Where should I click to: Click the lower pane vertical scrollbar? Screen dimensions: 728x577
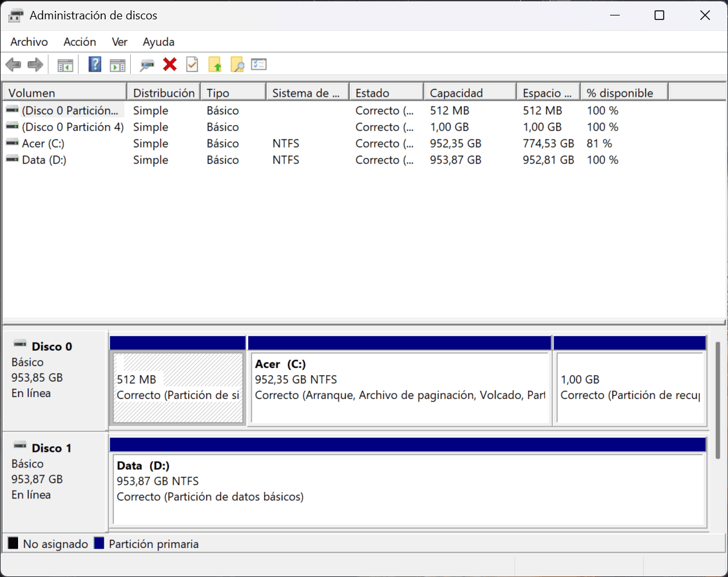point(718,400)
